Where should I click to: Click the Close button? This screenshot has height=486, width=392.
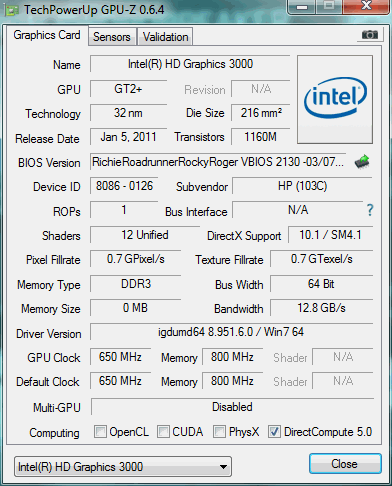click(x=345, y=464)
